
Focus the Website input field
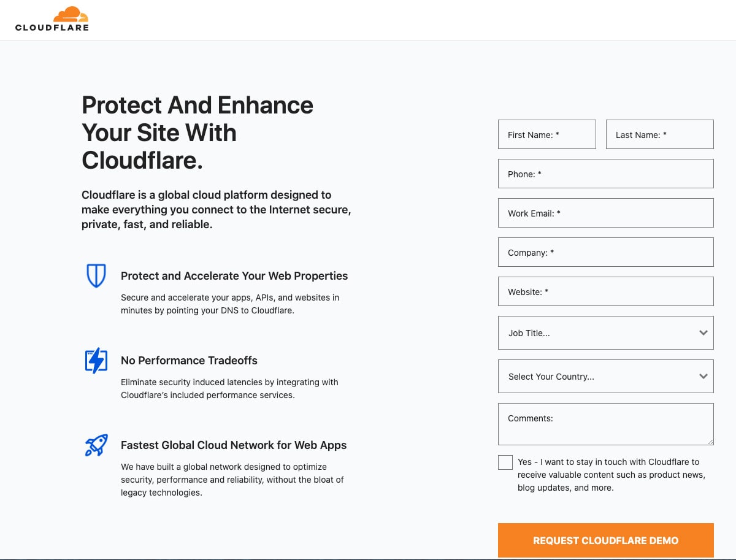(606, 291)
